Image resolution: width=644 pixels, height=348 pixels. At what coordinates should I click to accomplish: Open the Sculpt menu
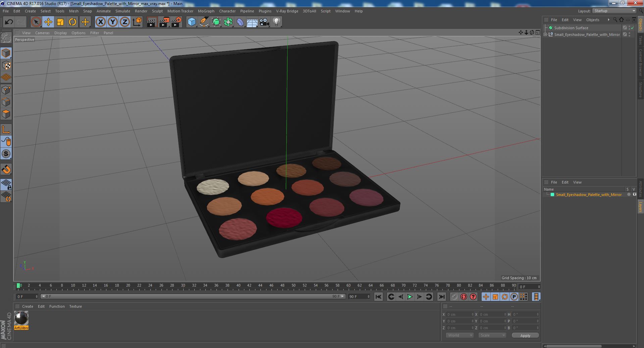click(x=157, y=11)
